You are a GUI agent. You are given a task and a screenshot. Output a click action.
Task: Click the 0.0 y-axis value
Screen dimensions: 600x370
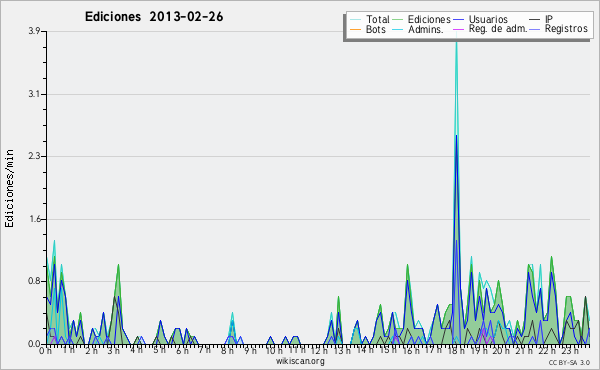[34, 344]
